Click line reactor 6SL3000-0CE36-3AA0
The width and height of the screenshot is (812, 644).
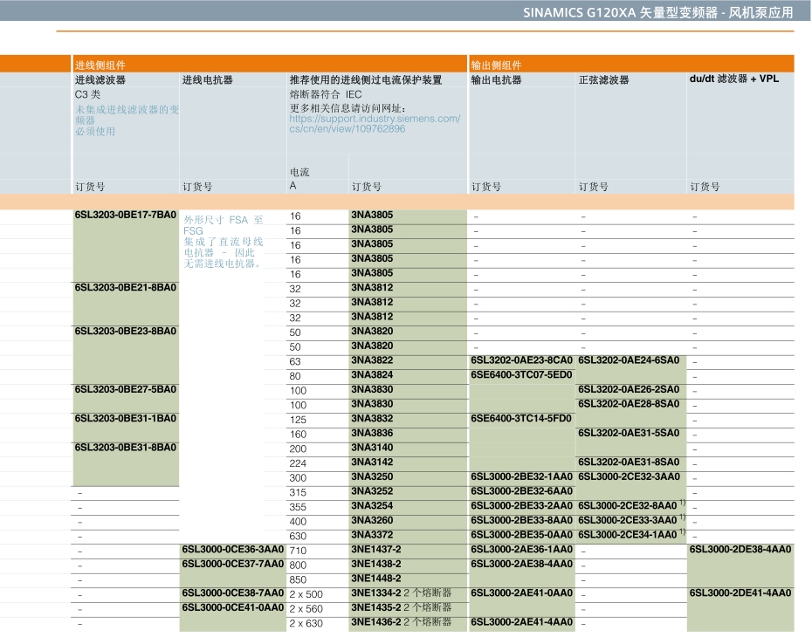coord(233,550)
